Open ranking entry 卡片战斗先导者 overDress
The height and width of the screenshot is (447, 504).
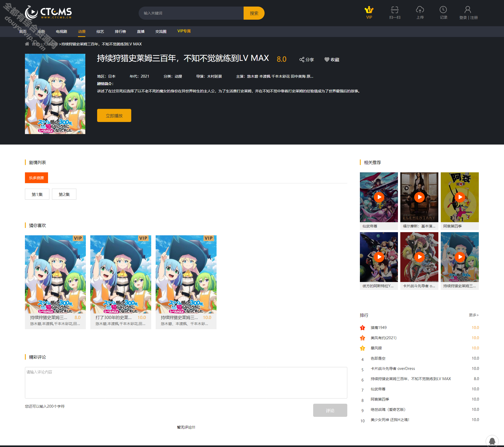pyautogui.click(x=393, y=369)
